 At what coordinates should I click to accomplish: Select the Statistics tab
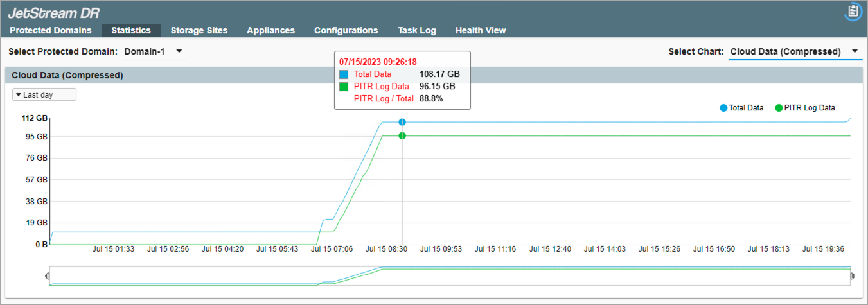pyautogui.click(x=131, y=30)
